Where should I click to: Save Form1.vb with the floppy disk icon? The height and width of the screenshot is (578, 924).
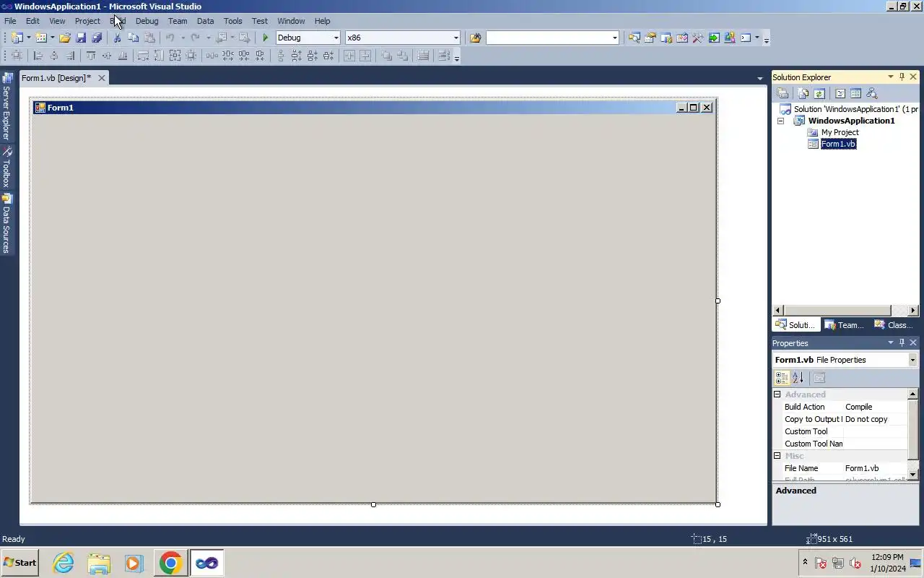81,38
